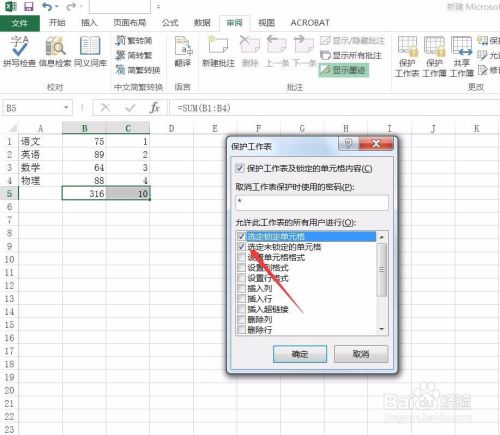This screenshot has width=500, height=435.
Task: Select cell containing 316
Action: (x=84, y=193)
